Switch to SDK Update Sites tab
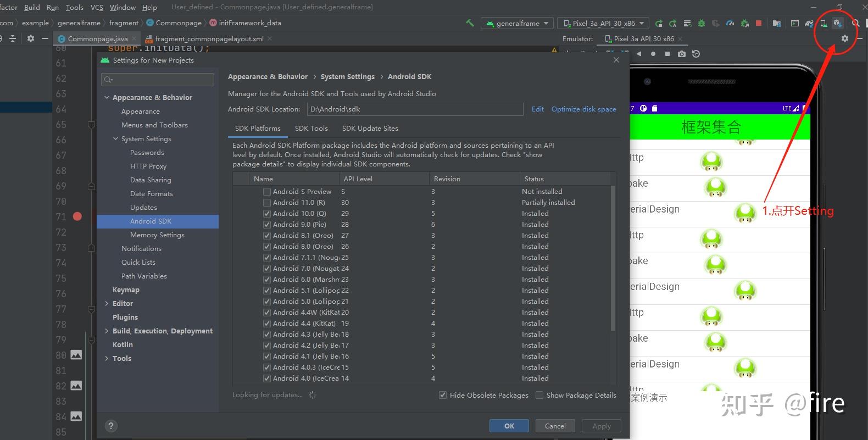The image size is (868, 440). click(x=370, y=128)
